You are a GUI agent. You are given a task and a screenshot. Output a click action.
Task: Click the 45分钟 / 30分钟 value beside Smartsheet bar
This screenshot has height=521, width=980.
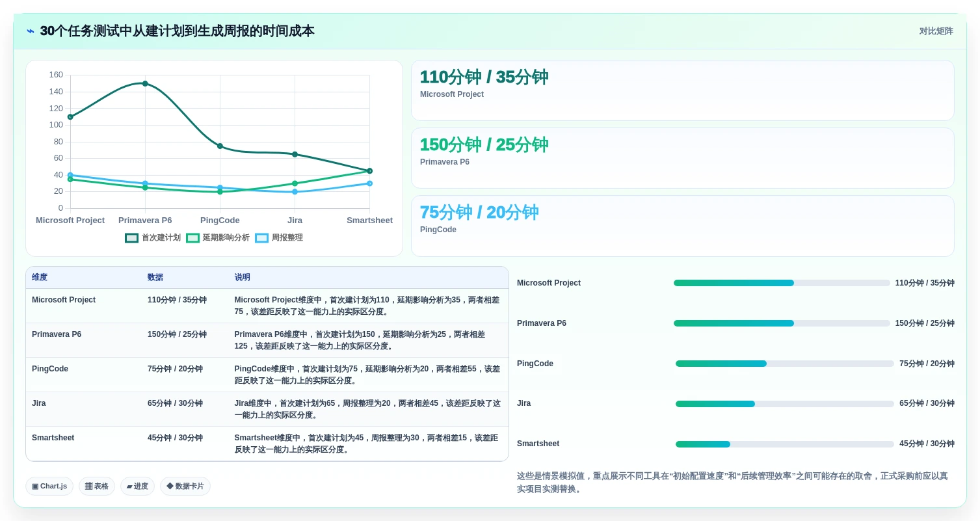(927, 444)
